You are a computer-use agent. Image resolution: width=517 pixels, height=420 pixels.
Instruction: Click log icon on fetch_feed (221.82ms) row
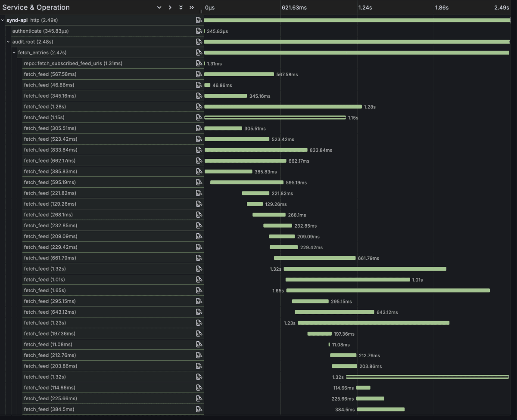tap(199, 193)
